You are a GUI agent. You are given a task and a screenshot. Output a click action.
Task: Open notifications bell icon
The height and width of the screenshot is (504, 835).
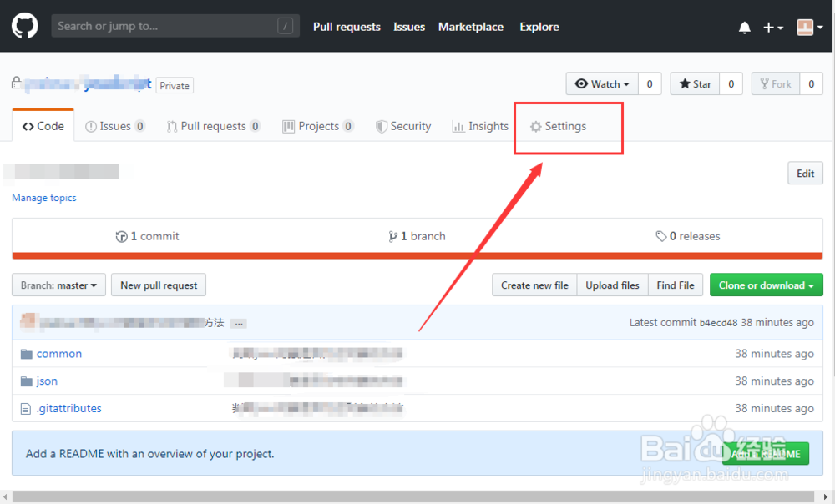click(x=745, y=28)
